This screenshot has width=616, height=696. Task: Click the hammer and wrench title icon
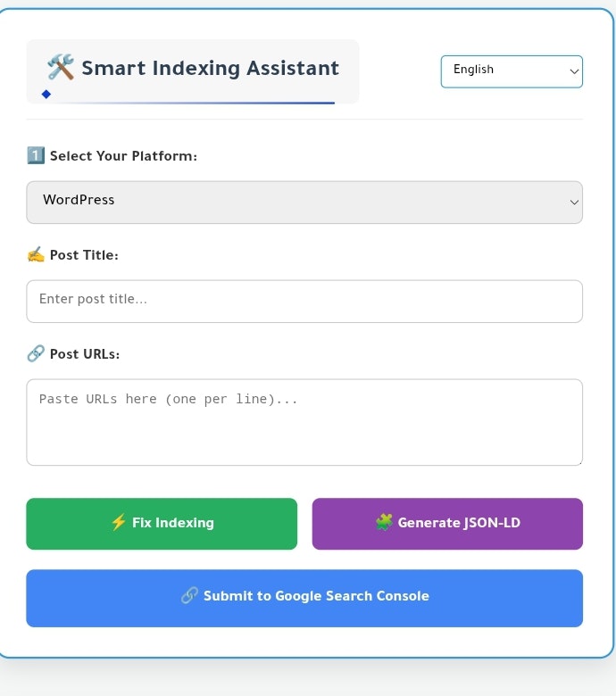tap(61, 67)
